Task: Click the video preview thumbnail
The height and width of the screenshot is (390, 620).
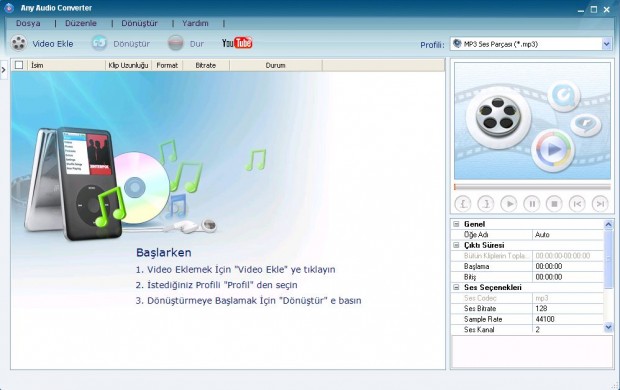Action: (532, 121)
